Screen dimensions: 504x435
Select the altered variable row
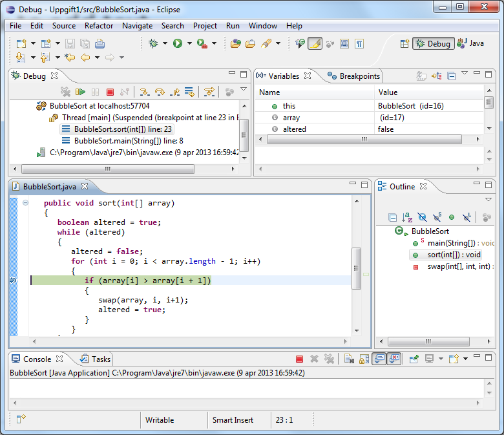click(x=370, y=129)
